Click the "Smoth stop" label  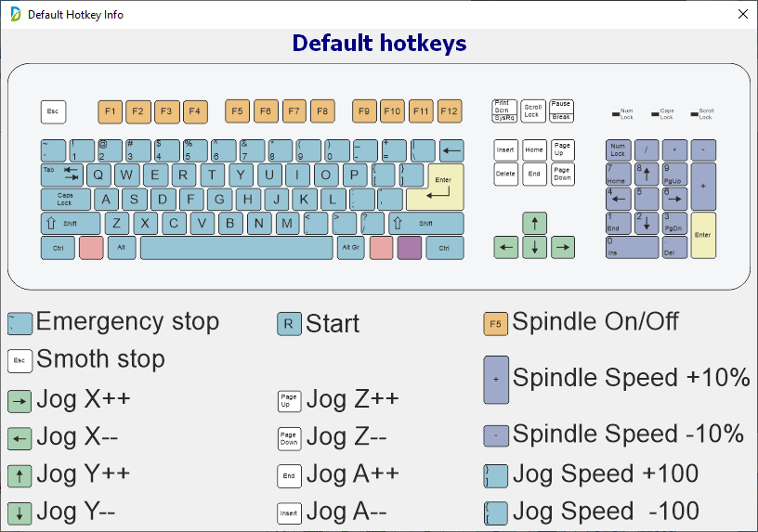100,359
